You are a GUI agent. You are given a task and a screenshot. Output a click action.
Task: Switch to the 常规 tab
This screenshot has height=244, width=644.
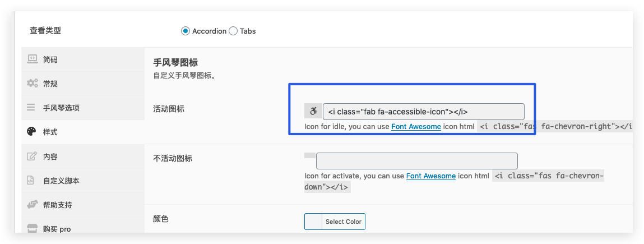pyautogui.click(x=50, y=84)
